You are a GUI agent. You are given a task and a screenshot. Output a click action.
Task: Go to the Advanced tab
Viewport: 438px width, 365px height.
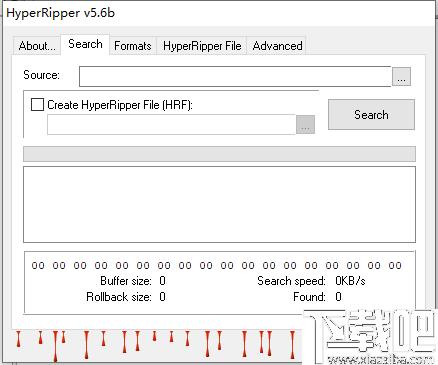277,46
